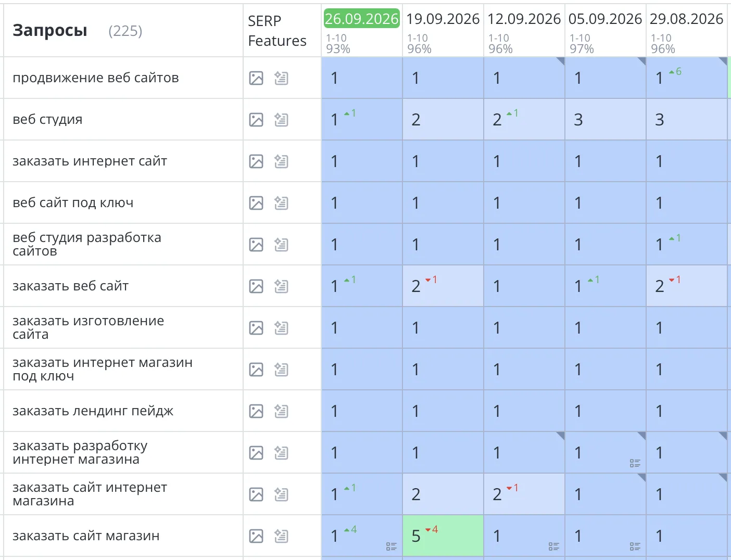Click image icon in веб студия row

pyautogui.click(x=256, y=120)
